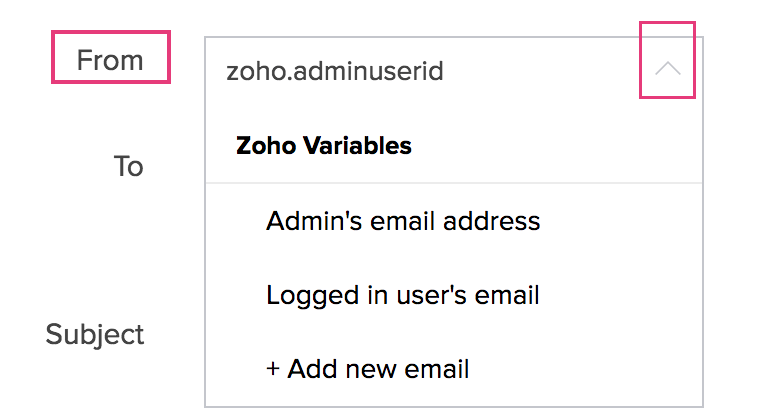Image resolution: width=780 pixels, height=416 pixels.
Task: Click the From field label
Action: point(110,60)
